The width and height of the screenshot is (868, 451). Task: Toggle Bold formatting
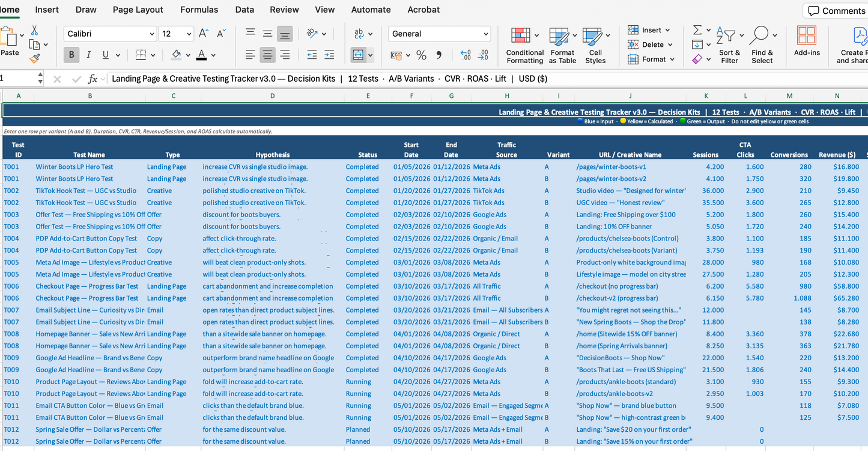point(71,55)
